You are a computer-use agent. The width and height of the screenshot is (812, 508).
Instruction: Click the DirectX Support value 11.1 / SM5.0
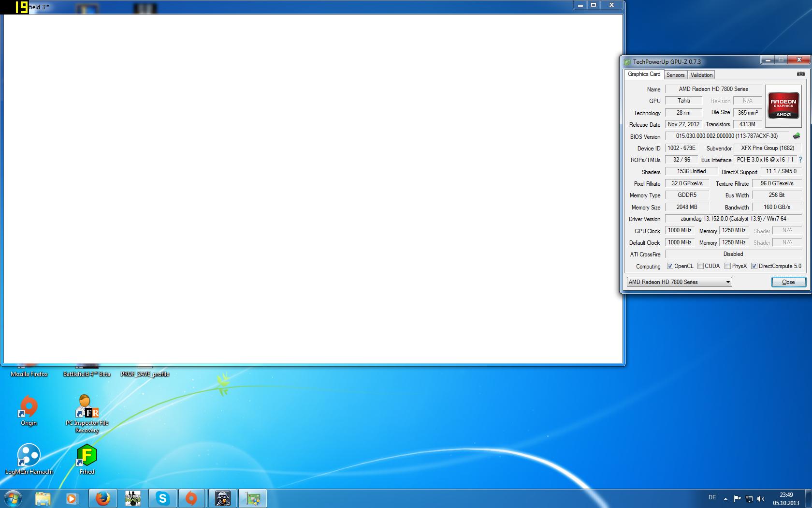(x=781, y=171)
